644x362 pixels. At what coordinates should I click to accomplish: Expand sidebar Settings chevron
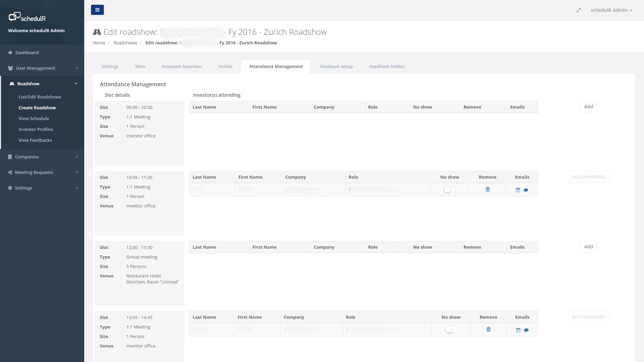pos(77,188)
